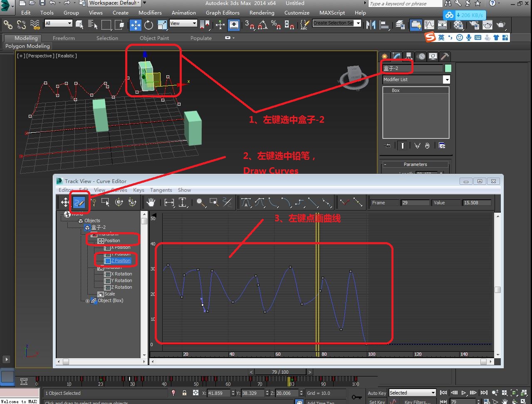Open the Selected key filter dropdown
Image resolution: width=532 pixels, height=404 pixels.
pyautogui.click(x=412, y=393)
